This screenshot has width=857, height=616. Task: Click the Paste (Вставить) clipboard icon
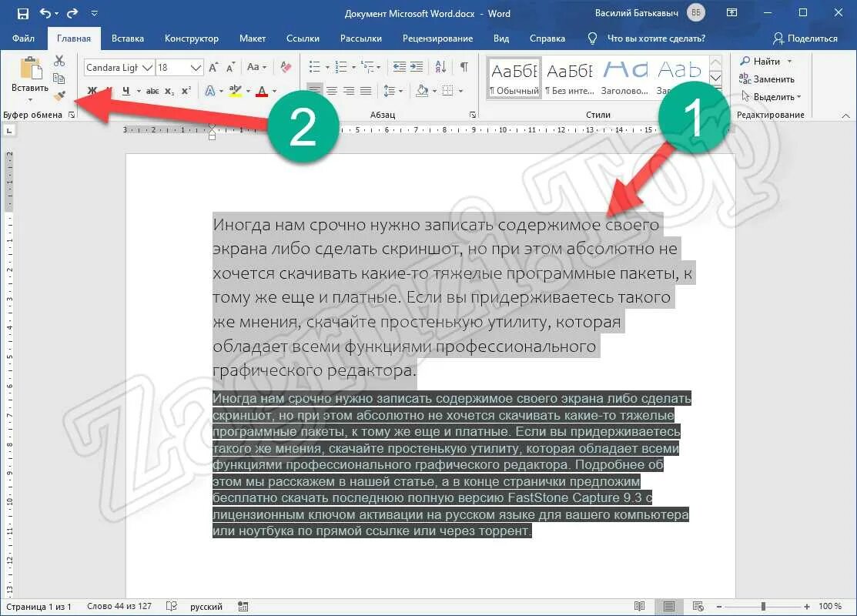(31, 69)
